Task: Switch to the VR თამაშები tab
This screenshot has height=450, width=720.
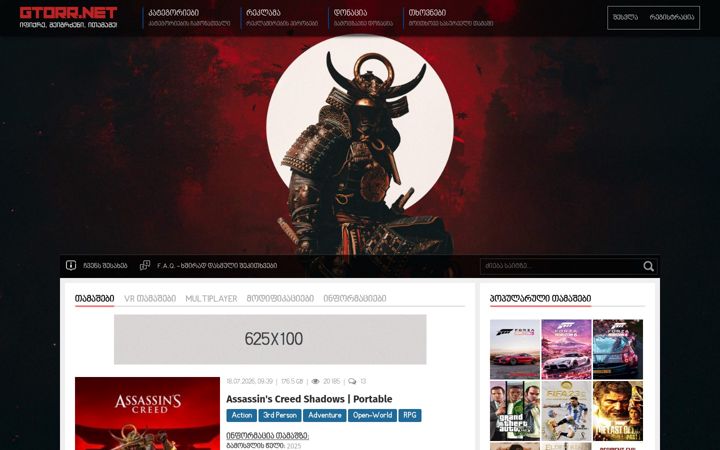Action: (150, 298)
